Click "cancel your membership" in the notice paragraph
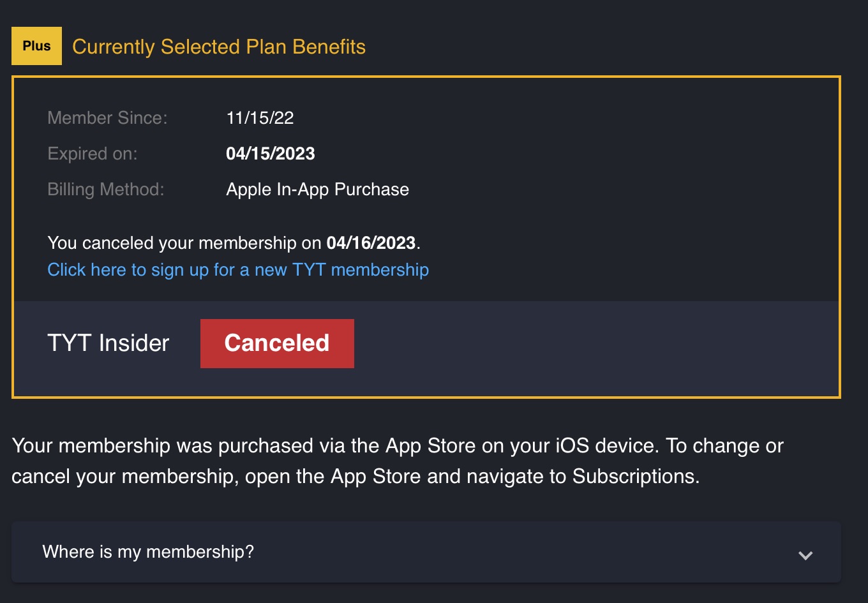 click(x=123, y=477)
